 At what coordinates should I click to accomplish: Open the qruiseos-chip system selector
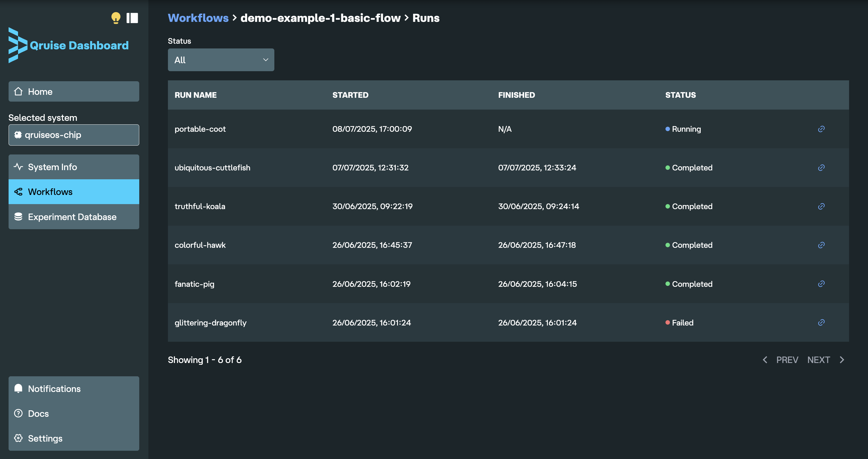coord(73,135)
